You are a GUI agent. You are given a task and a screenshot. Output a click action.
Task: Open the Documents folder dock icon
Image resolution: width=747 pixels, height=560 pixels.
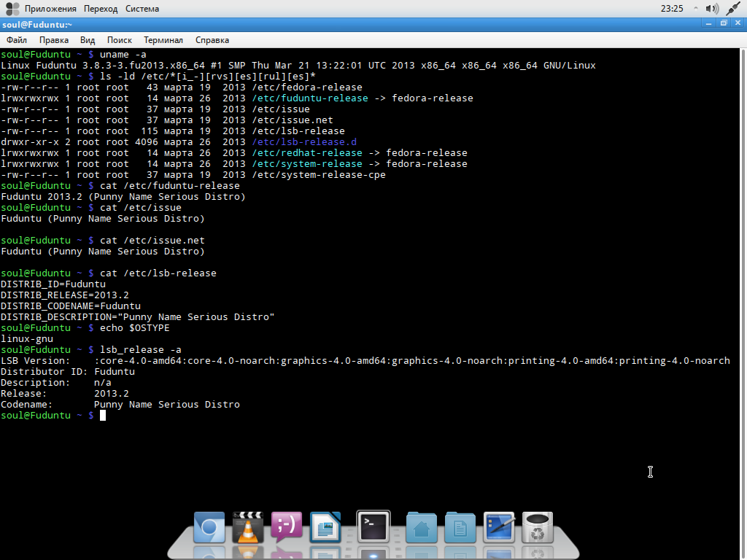click(460, 528)
